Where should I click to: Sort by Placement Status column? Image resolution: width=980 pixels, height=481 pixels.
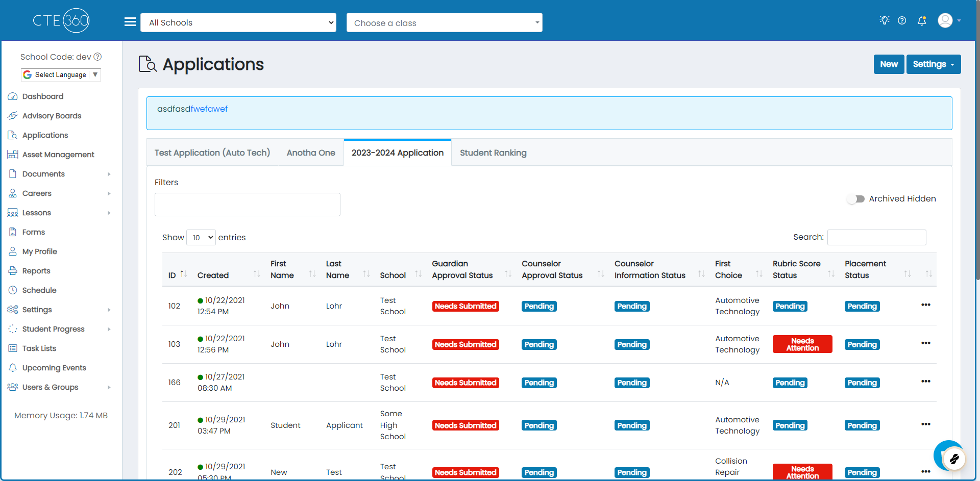click(x=875, y=269)
